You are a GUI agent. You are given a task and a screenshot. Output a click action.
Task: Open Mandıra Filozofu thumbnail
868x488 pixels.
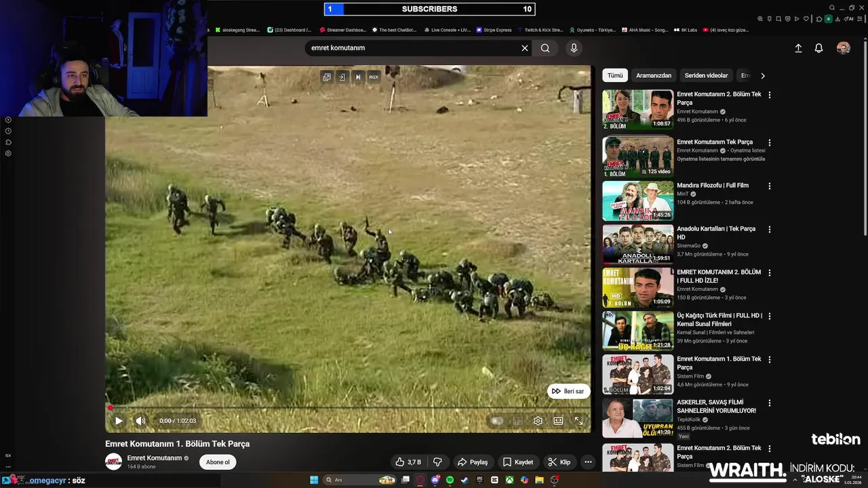[638, 201]
